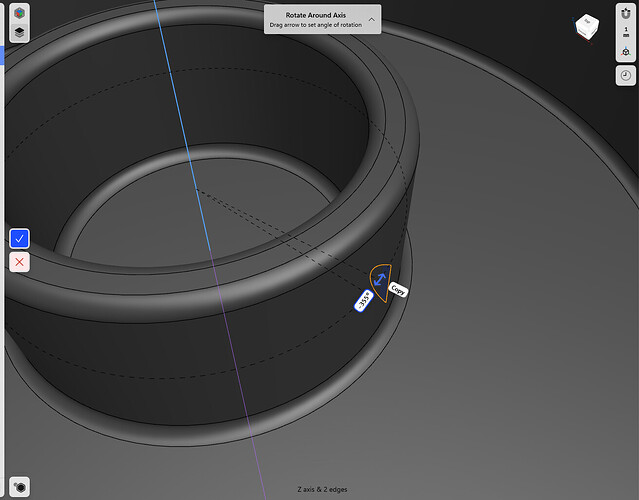Toggle the magnet snapping icon
639x500 pixels.
click(x=626, y=14)
